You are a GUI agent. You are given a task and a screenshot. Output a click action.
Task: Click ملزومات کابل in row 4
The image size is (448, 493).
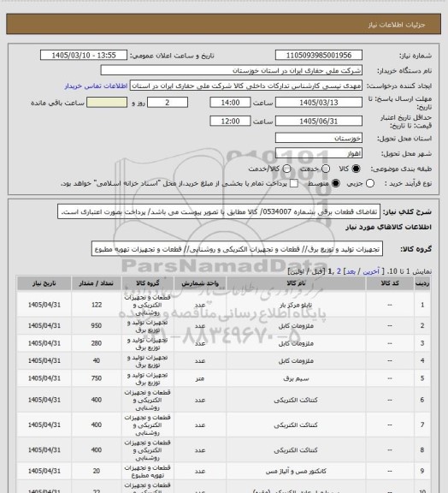click(x=296, y=360)
